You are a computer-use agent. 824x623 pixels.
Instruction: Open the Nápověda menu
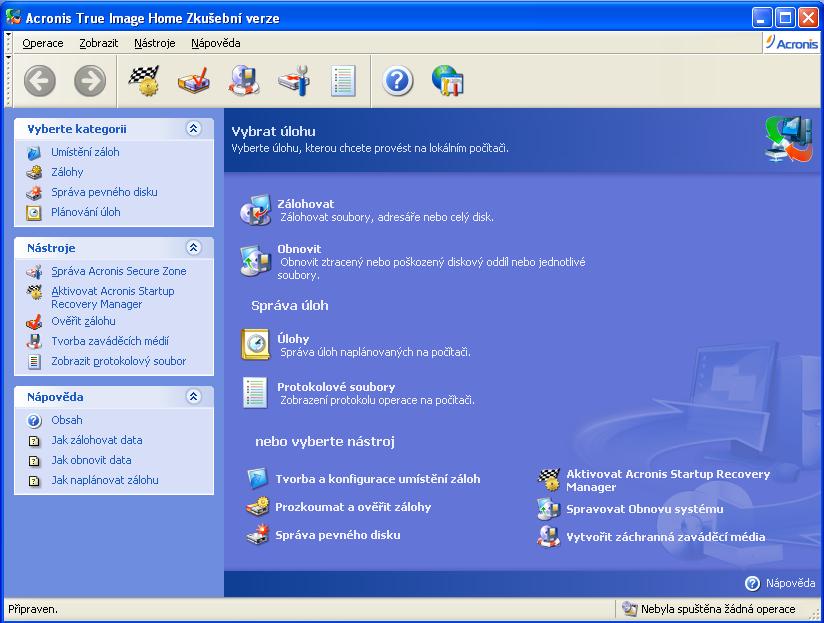(x=215, y=43)
